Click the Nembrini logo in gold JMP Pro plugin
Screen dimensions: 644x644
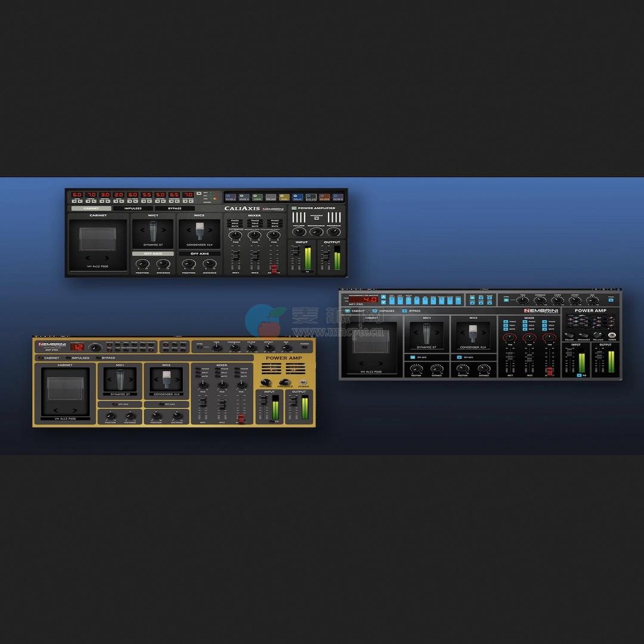[52, 345]
